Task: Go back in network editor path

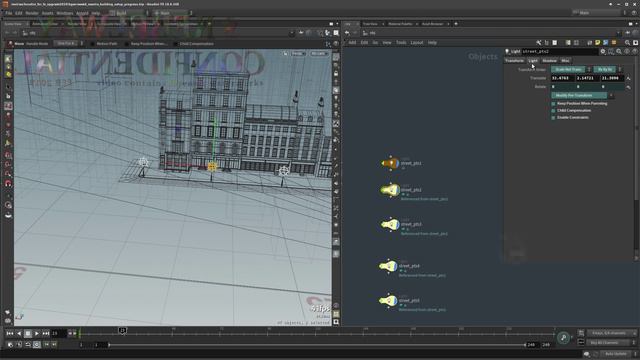Action: pos(347,33)
